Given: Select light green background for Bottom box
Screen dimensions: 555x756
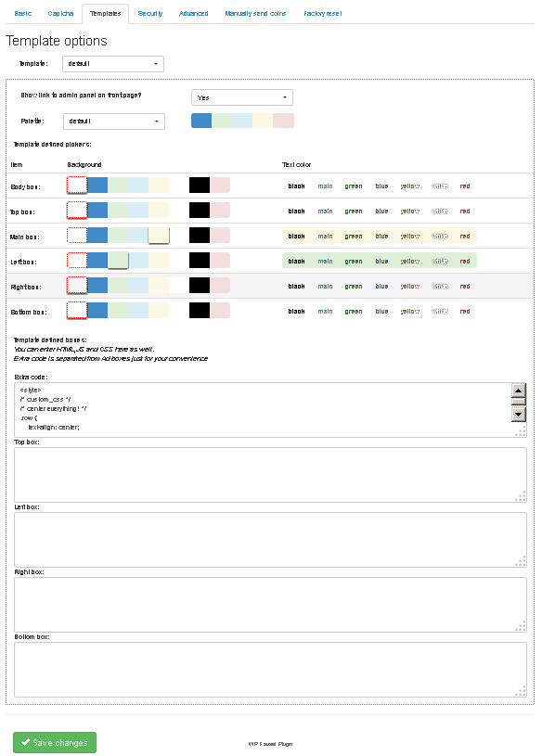Looking at the screenshot, I should 118,311.
